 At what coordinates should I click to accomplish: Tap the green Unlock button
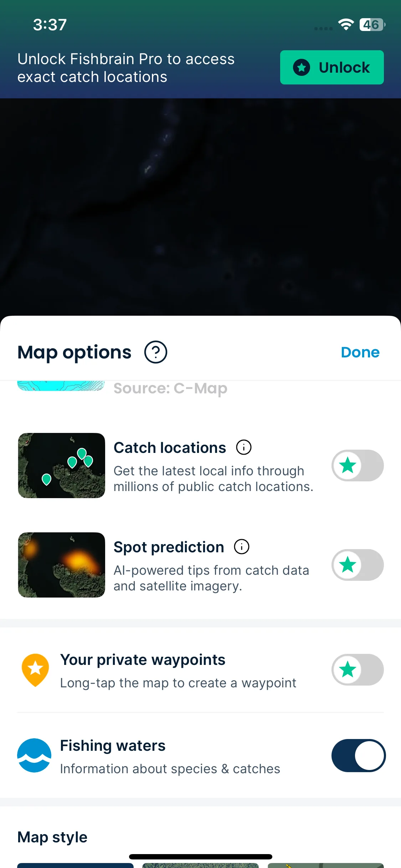pos(332,67)
